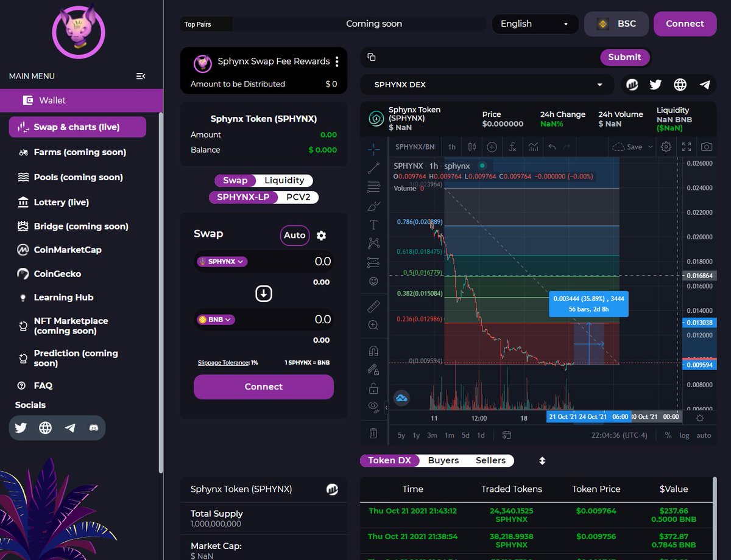Toggle stay in drawing mode

(x=373, y=369)
